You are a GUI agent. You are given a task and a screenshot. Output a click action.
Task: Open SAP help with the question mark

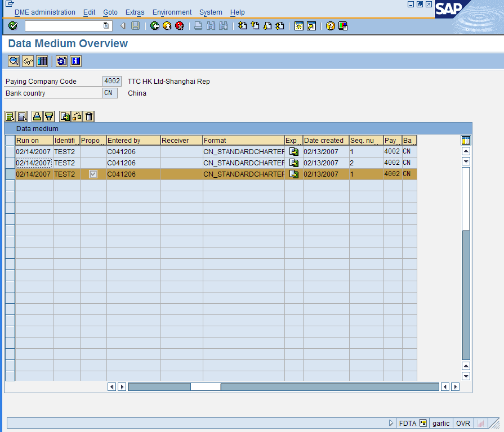pos(331,25)
